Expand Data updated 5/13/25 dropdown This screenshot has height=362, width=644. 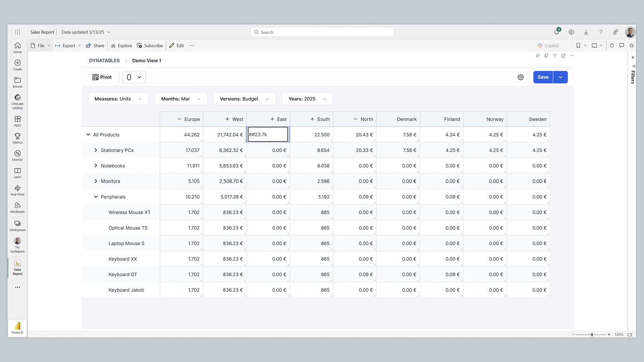pyautogui.click(x=86, y=32)
